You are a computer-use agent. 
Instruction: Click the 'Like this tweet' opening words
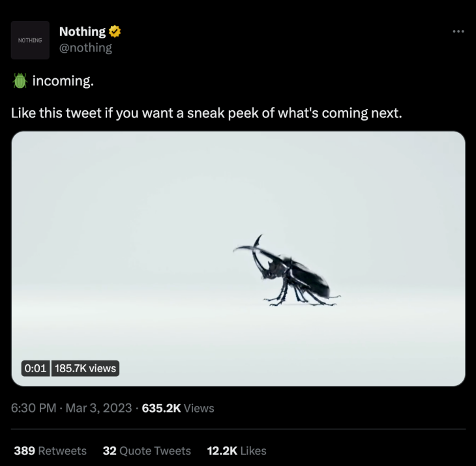point(56,113)
